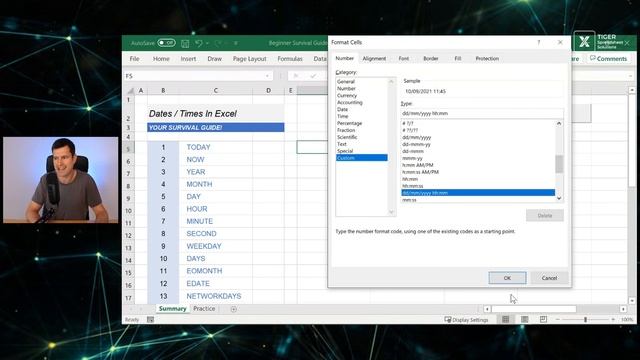Open the Draw ribbon tab
Screen dimensions: 640x360
(x=214, y=59)
